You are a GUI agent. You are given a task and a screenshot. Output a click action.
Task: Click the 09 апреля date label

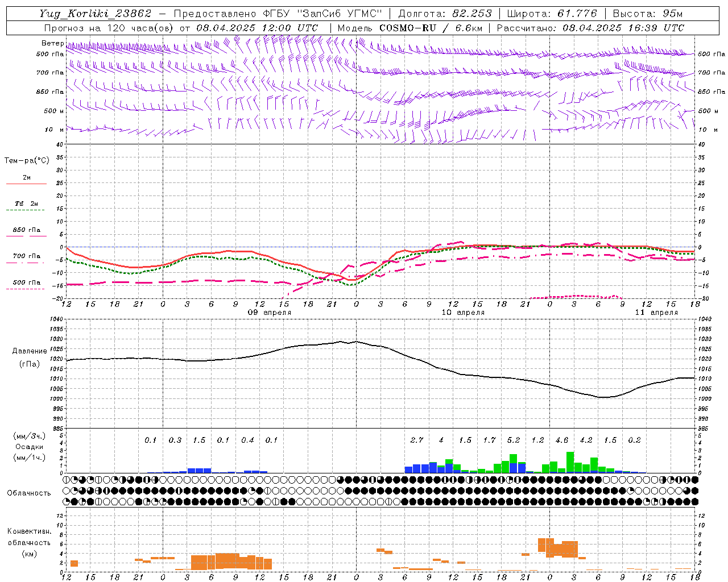270,313
